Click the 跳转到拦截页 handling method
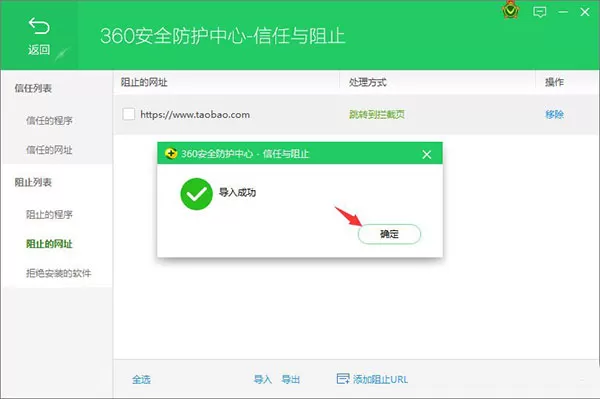The height and width of the screenshot is (399, 600). (377, 114)
